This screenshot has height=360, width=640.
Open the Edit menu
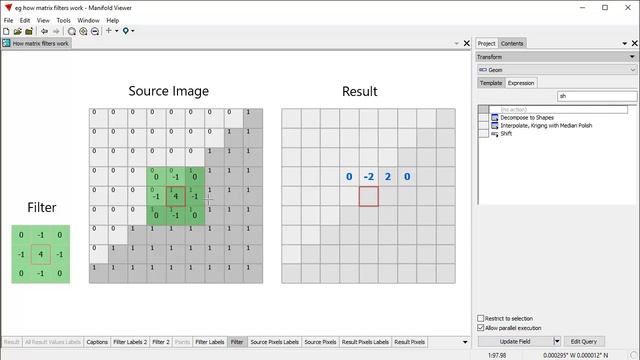coord(25,20)
